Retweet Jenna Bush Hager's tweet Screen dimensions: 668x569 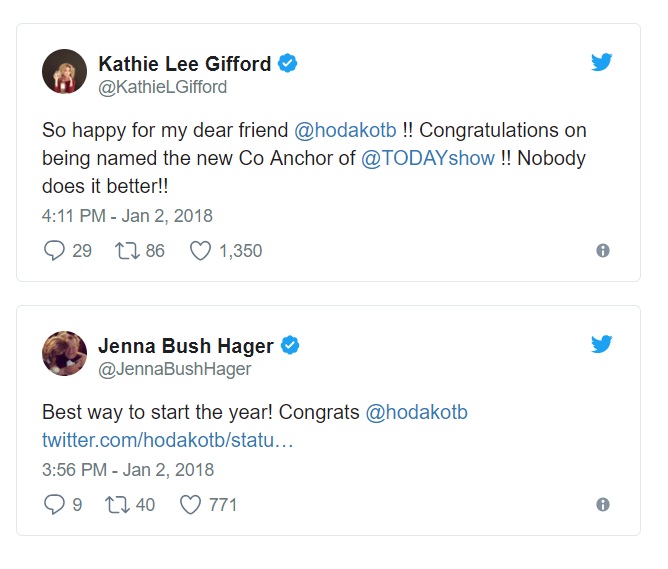click(117, 505)
